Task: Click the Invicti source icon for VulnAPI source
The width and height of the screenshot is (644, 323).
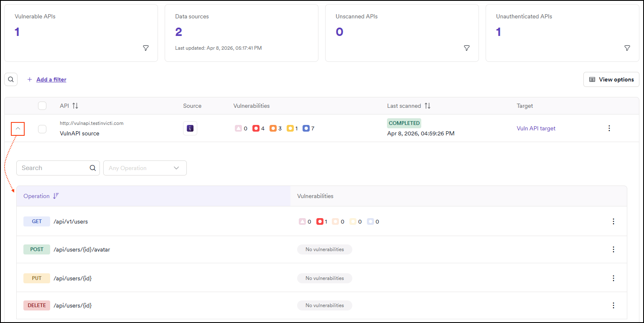Action: click(190, 129)
